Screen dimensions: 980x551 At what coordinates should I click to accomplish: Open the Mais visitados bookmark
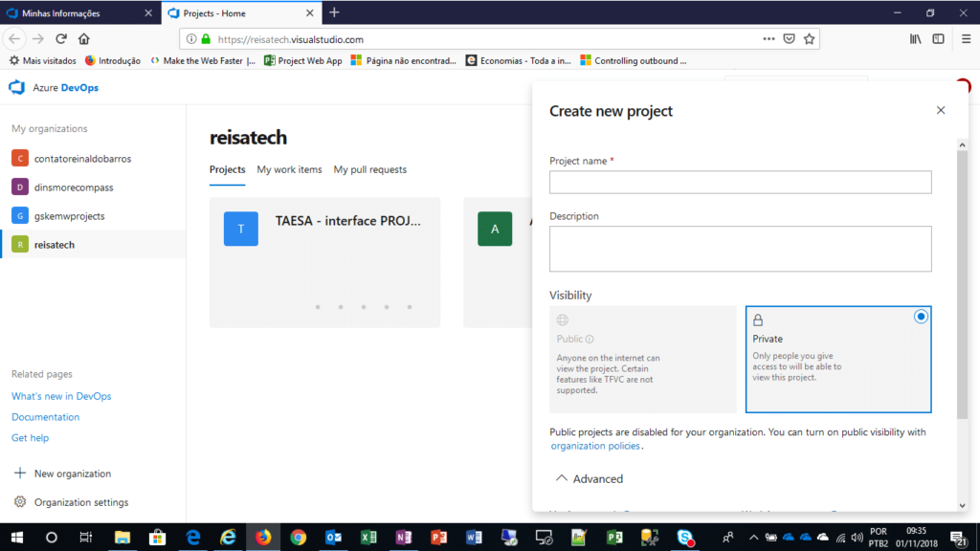coord(42,60)
